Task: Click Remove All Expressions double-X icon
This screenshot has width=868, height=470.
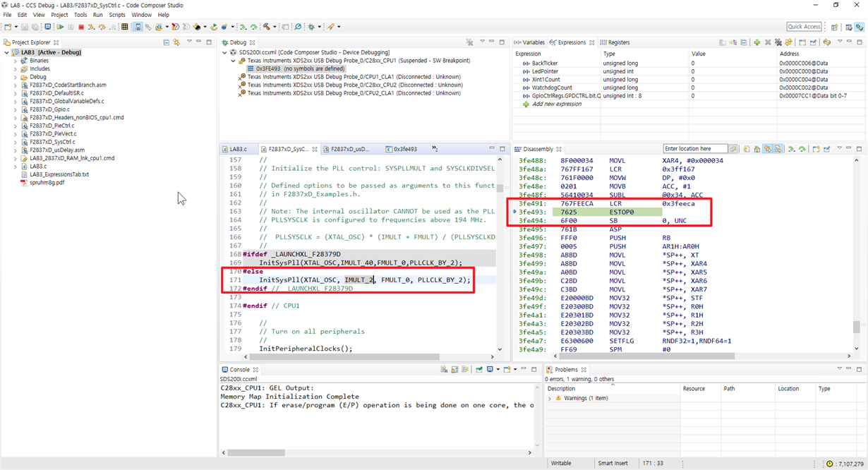Action: (778, 42)
